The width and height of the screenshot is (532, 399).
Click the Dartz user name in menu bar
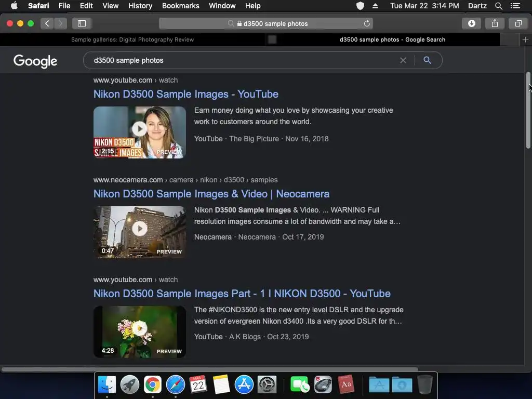point(477,6)
